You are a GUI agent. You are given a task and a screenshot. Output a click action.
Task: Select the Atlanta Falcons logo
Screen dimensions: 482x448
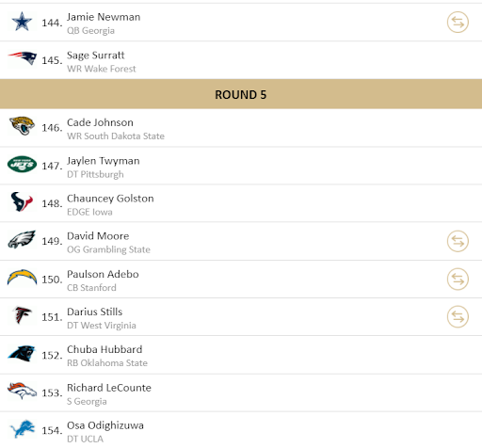[23, 315]
